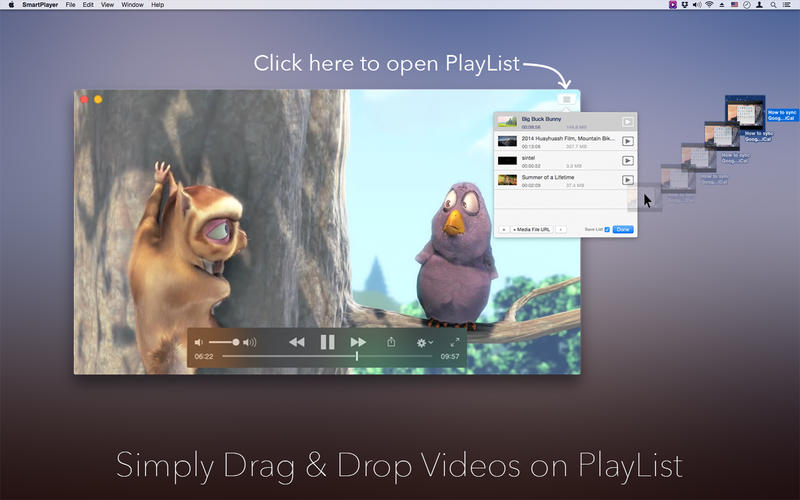800x500 pixels.
Task: Open the Edit menu
Action: click(x=88, y=5)
